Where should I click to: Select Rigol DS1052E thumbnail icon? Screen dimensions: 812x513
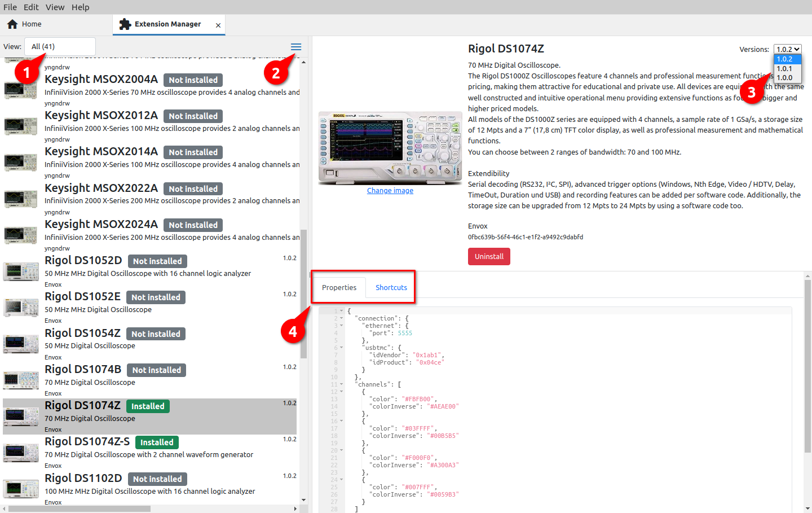[21, 308]
